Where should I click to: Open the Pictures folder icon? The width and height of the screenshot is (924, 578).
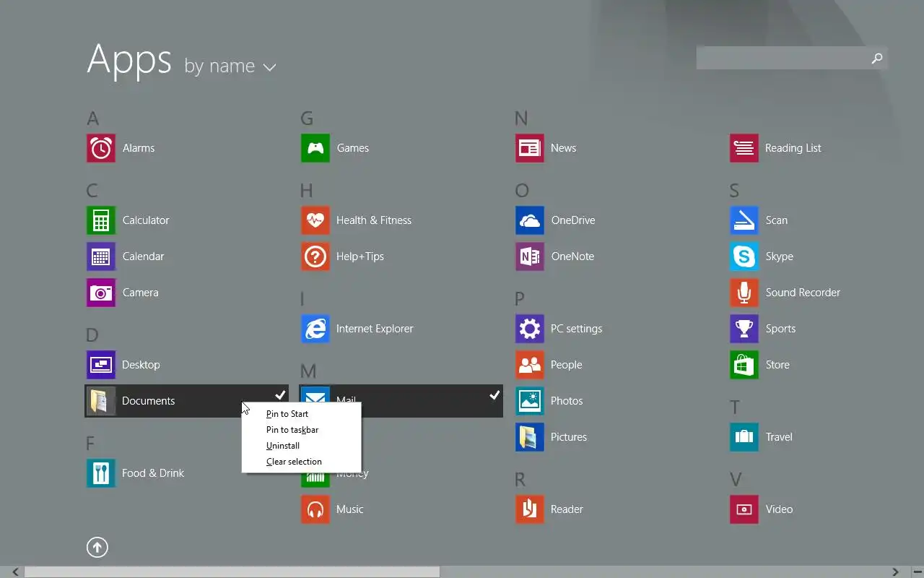(x=530, y=437)
